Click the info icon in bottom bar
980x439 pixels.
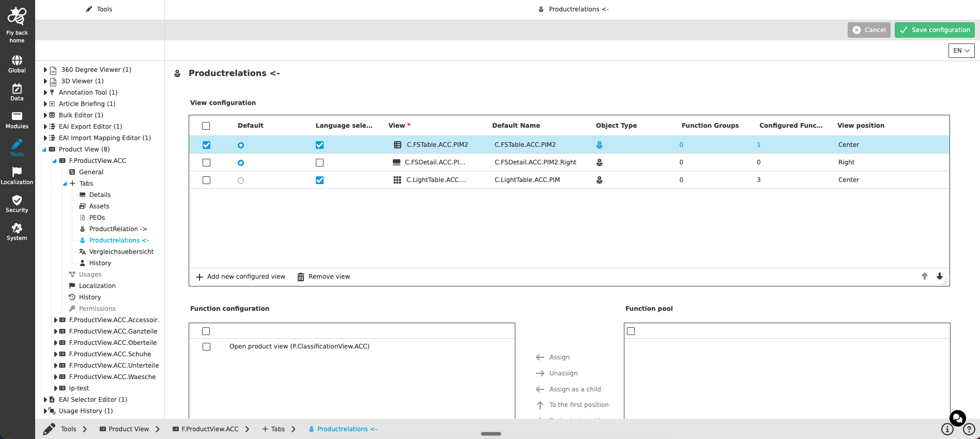point(947,429)
